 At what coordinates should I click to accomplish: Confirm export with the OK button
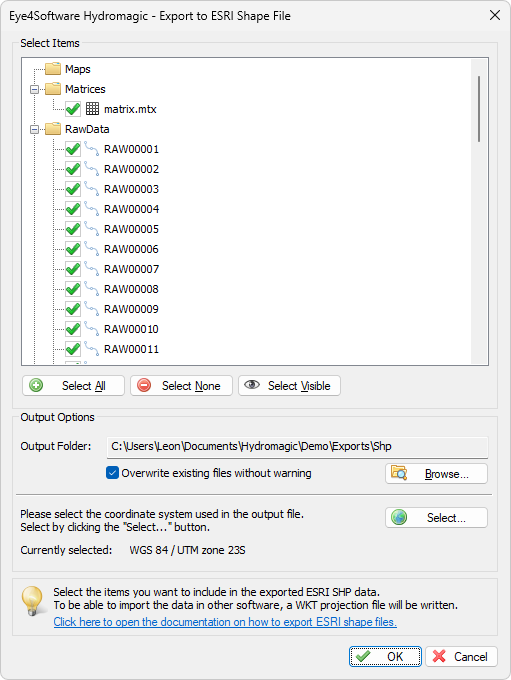point(385,657)
